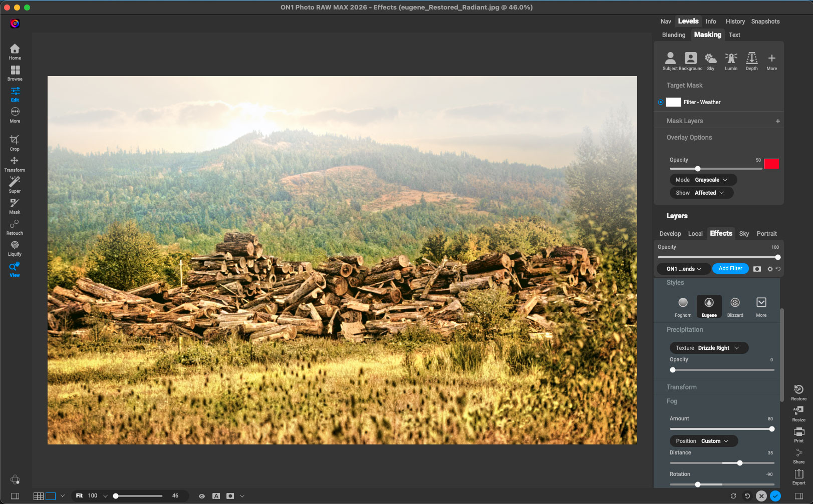813x504 pixels.
Task: Select the Super Select tool
Action: [15, 185]
